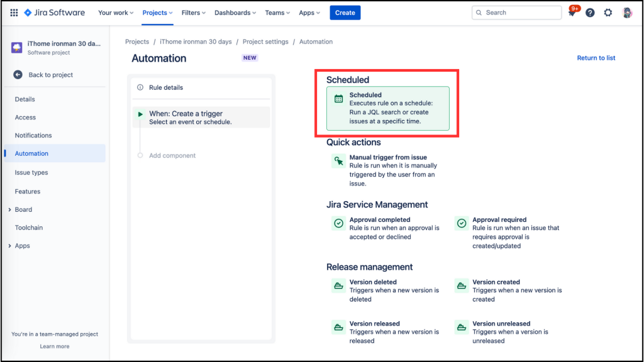Choose the Version deleted trigger
The image size is (644, 362).
click(x=386, y=290)
